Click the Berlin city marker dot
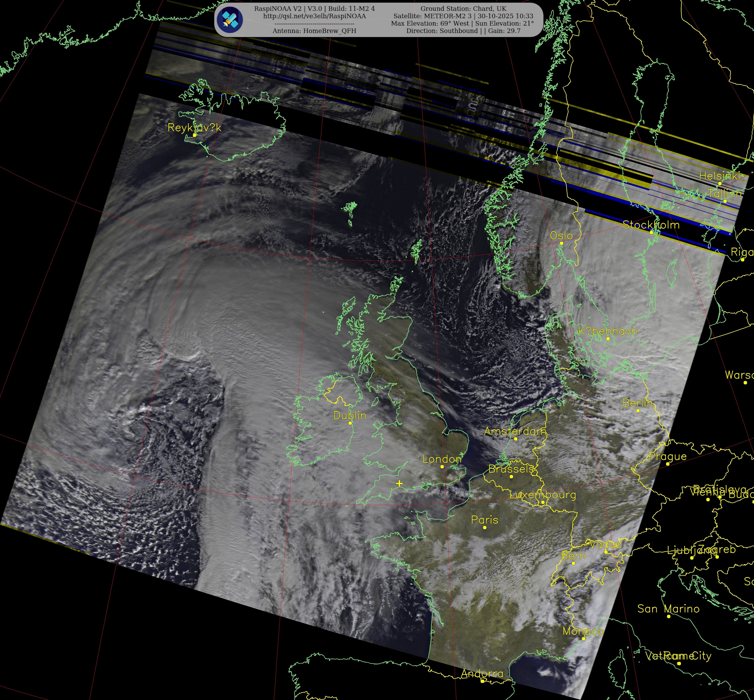This screenshot has width=754, height=700. coord(638,411)
